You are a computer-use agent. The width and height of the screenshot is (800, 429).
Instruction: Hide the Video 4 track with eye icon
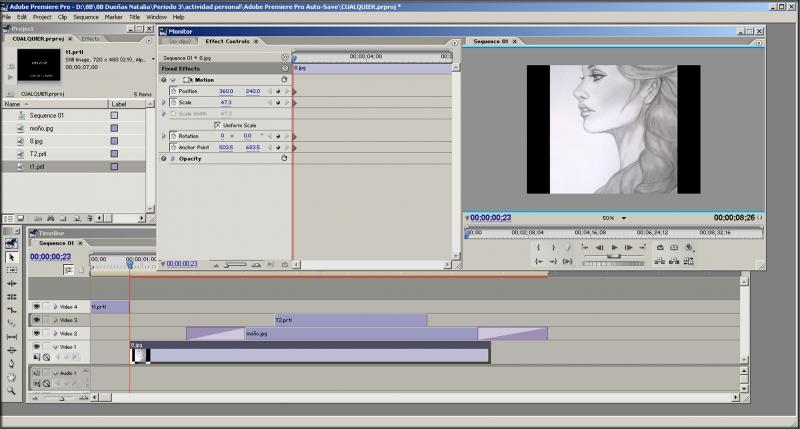(37, 307)
